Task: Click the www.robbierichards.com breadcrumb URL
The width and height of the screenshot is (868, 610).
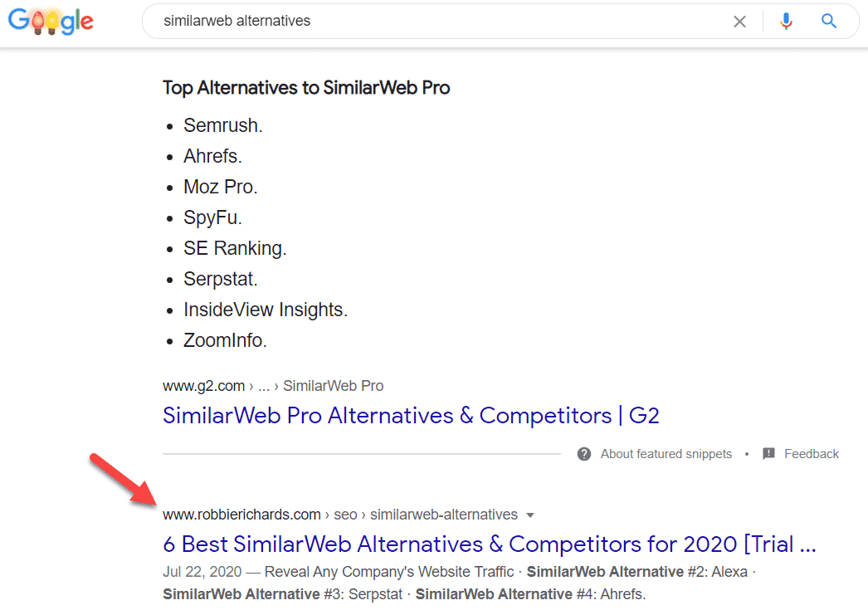Action: [x=241, y=515]
